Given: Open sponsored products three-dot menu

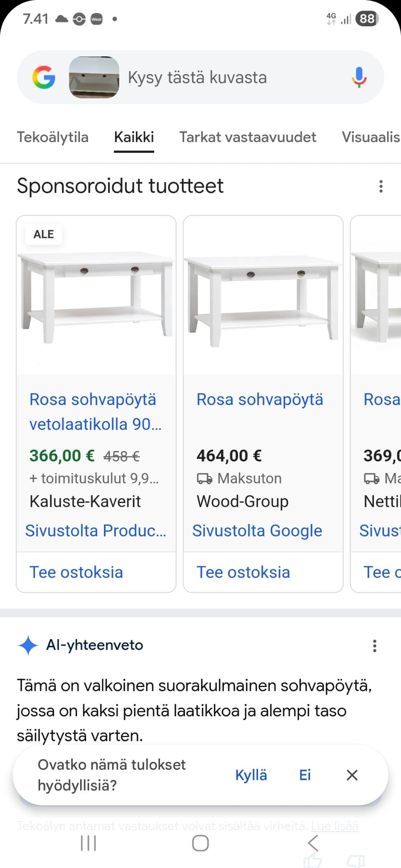Looking at the screenshot, I should (381, 186).
